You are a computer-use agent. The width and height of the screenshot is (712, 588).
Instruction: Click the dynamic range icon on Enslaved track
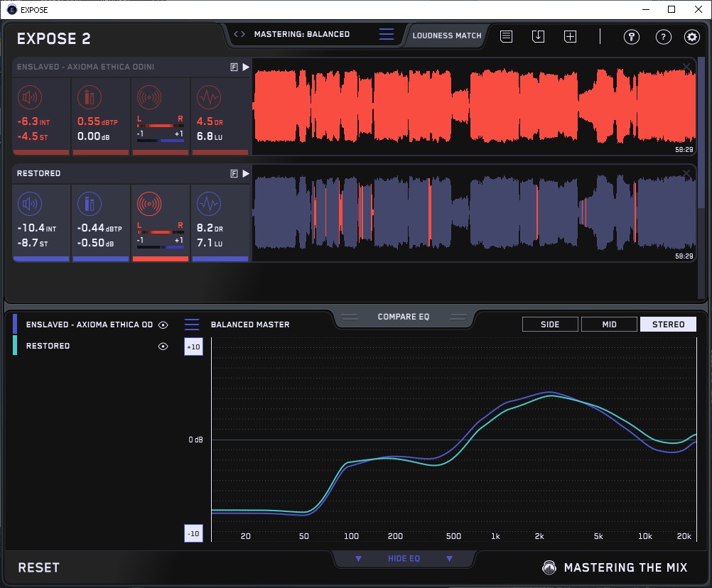[x=209, y=97]
